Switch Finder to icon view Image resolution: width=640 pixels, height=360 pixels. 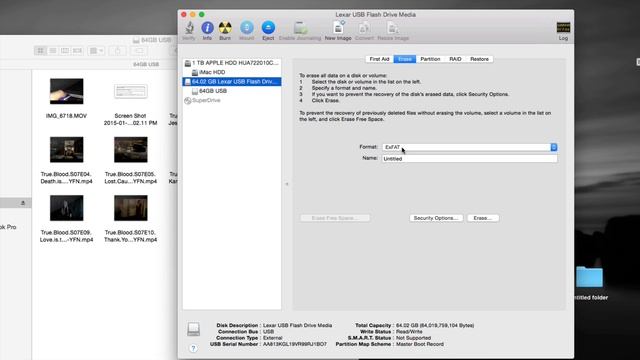(x=40, y=51)
